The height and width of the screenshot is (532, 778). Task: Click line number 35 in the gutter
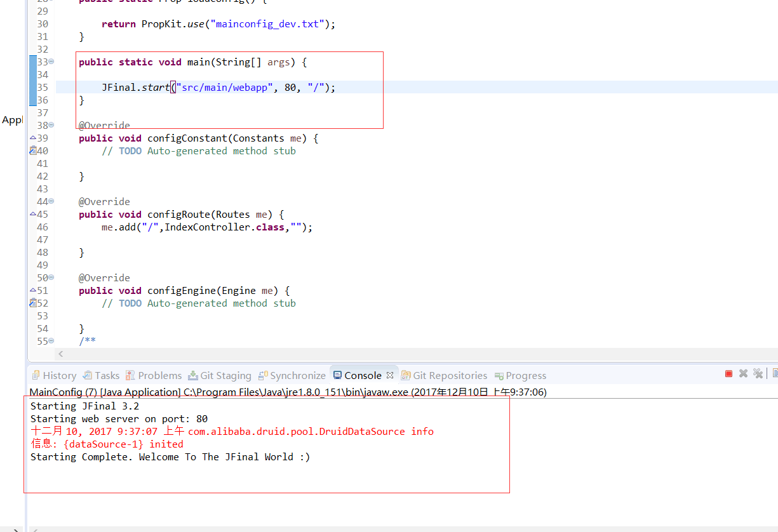[x=43, y=87]
